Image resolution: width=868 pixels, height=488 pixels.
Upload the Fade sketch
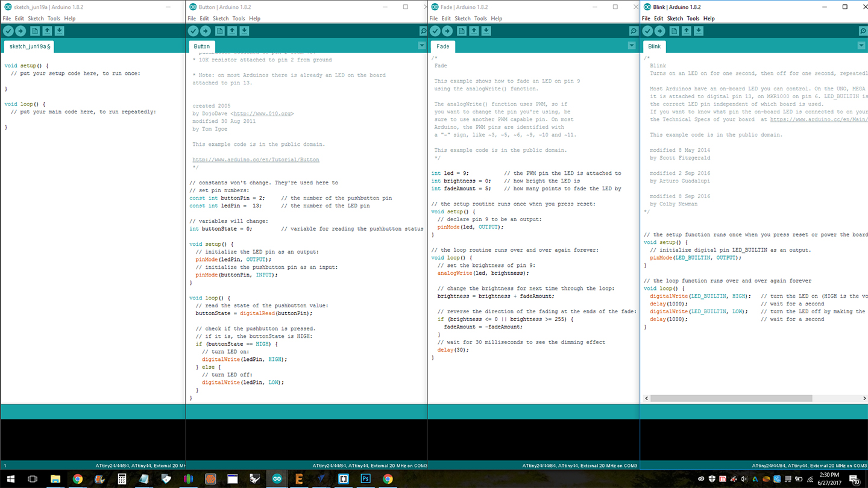click(x=447, y=31)
